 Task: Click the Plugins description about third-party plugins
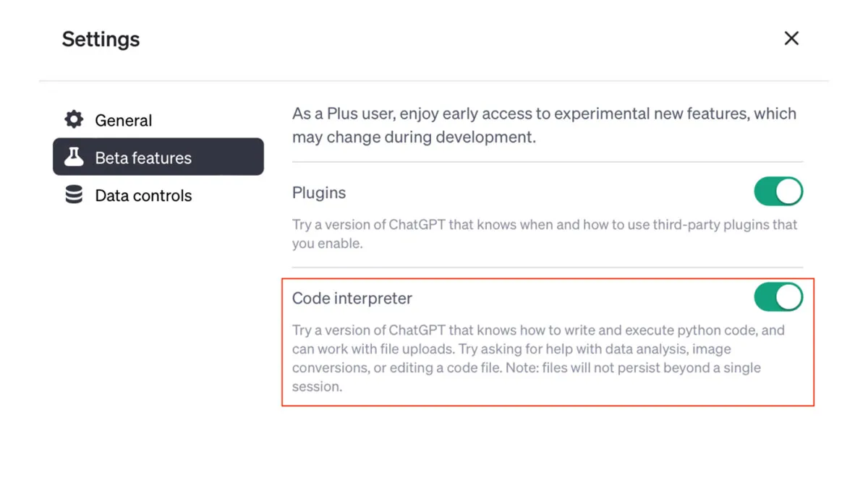coord(545,234)
